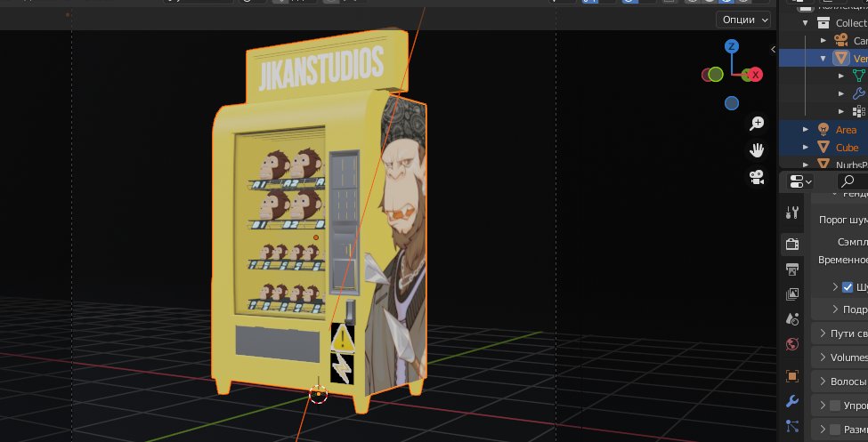Click the Collect collection box icon
This screenshot has width=868, height=442.
click(x=823, y=23)
